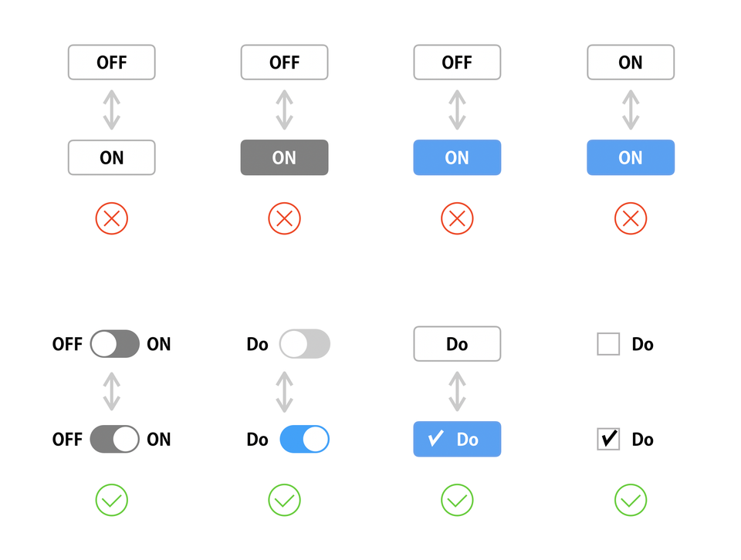Click the red X icon below gray ON button
Image resolution: width=741 pixels, height=560 pixels.
(x=285, y=218)
